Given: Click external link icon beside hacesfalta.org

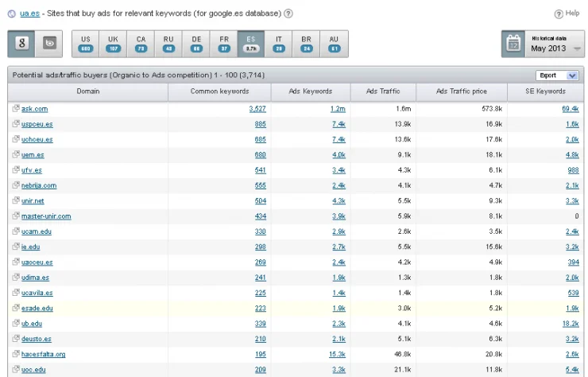Looking at the screenshot, I should [16, 354].
